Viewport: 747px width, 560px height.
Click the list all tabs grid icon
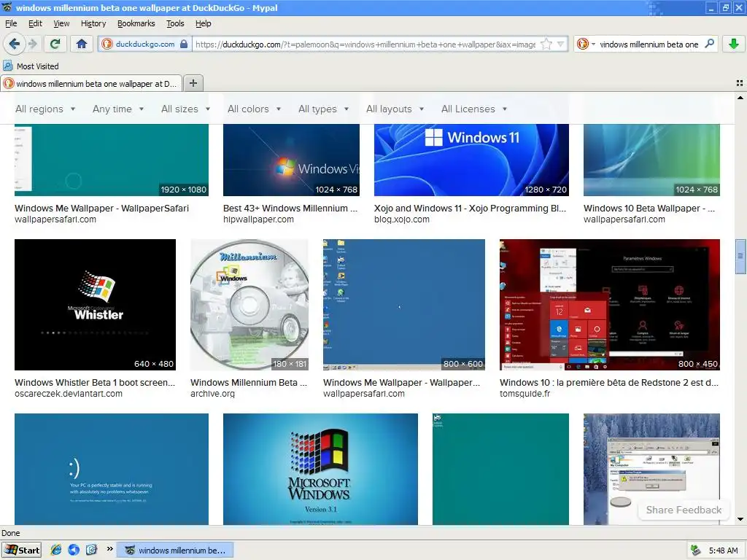tap(740, 83)
